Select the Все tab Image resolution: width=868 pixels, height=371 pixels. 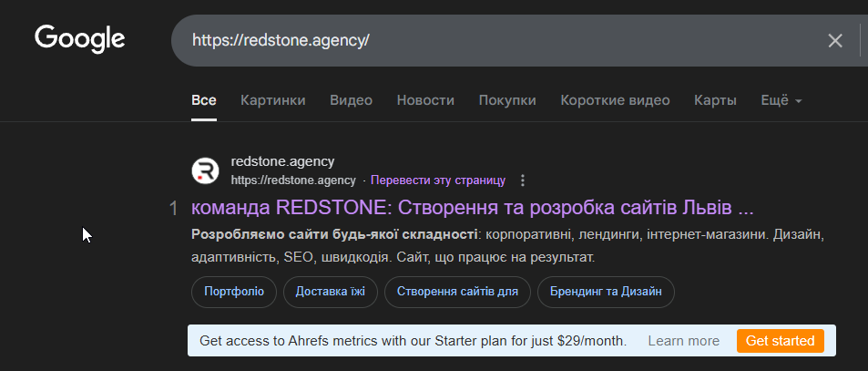(204, 100)
